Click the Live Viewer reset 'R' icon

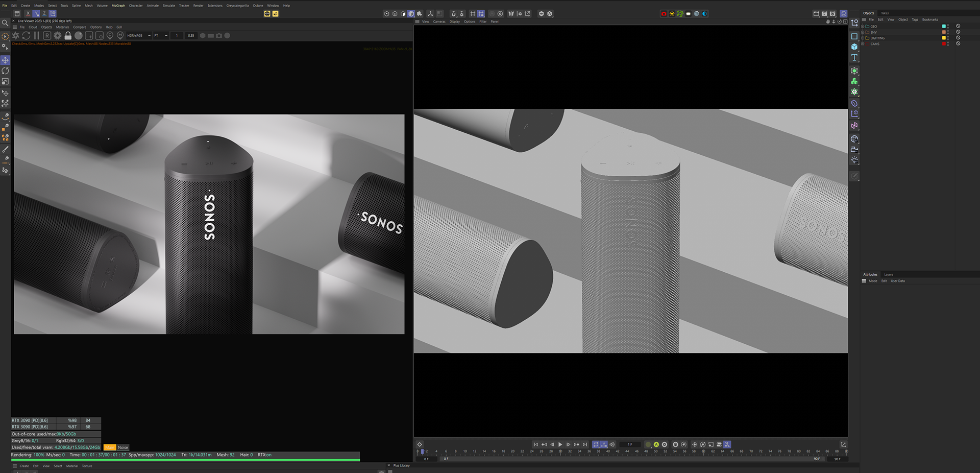[x=47, y=36]
